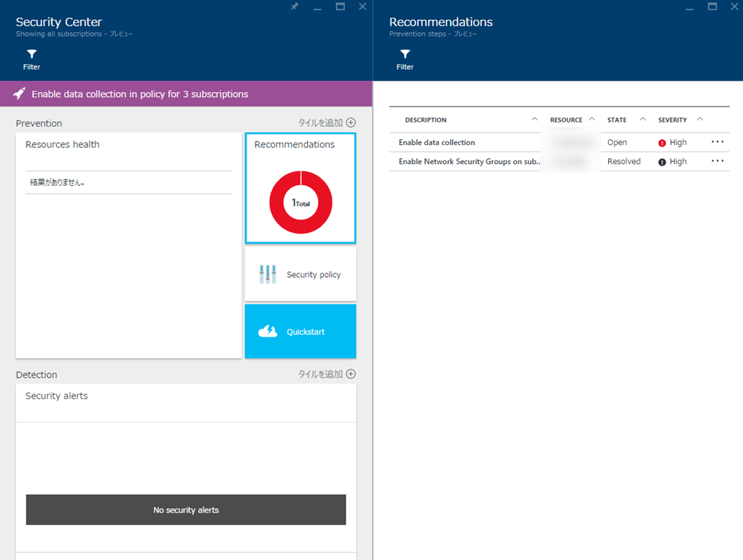Viewport: 743px width, 560px height.
Task: Click the sort arrow next to RESOURCE
Action: (x=592, y=119)
